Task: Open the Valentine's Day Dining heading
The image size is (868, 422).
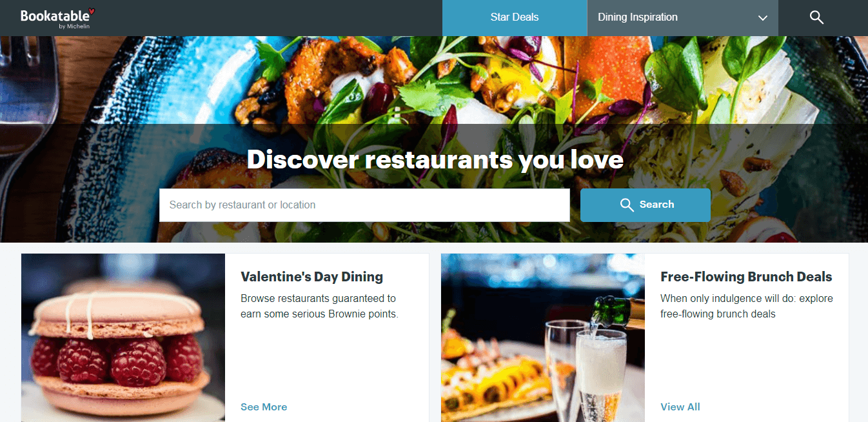Action: click(311, 277)
